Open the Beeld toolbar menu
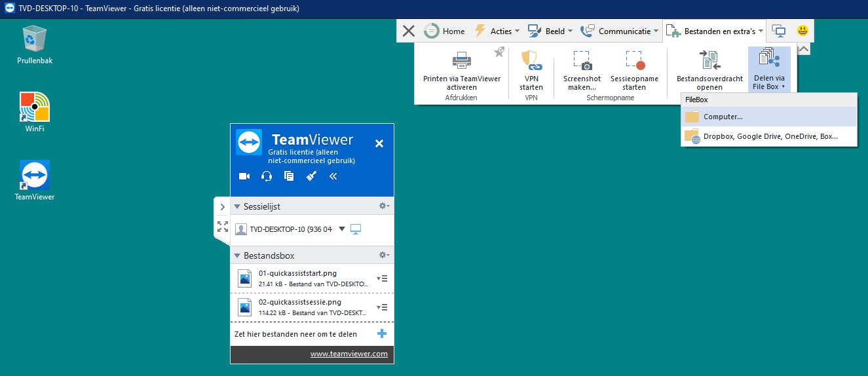The image size is (868, 376). pyautogui.click(x=550, y=31)
